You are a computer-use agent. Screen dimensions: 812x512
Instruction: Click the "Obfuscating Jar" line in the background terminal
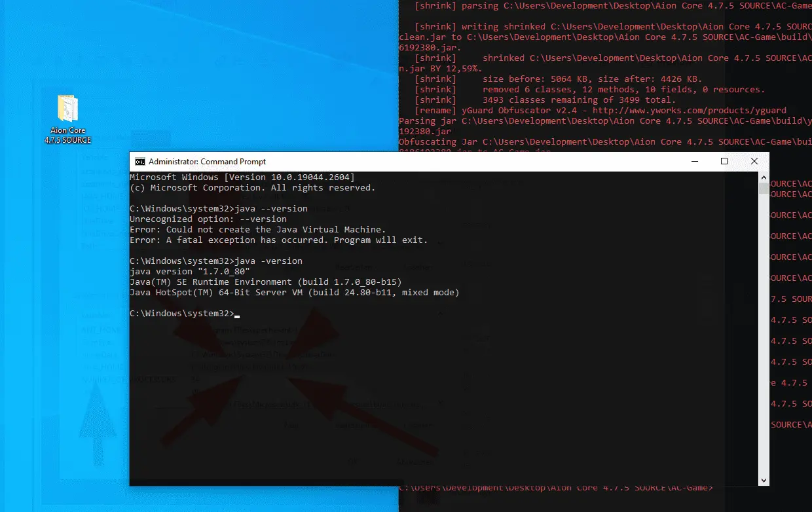tap(605, 142)
